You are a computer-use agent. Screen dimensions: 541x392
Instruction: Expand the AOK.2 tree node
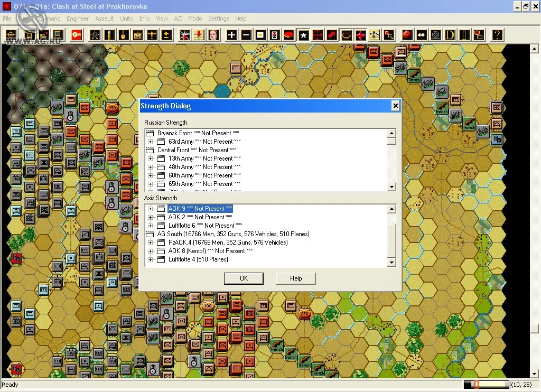[x=150, y=217]
